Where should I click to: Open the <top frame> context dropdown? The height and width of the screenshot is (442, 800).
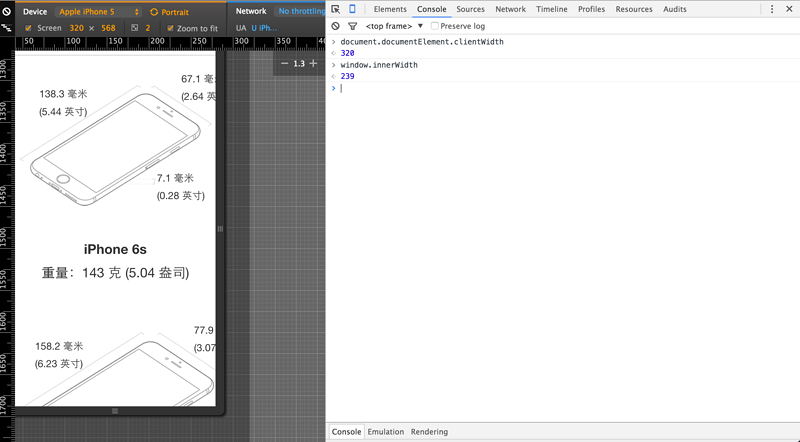click(394, 26)
